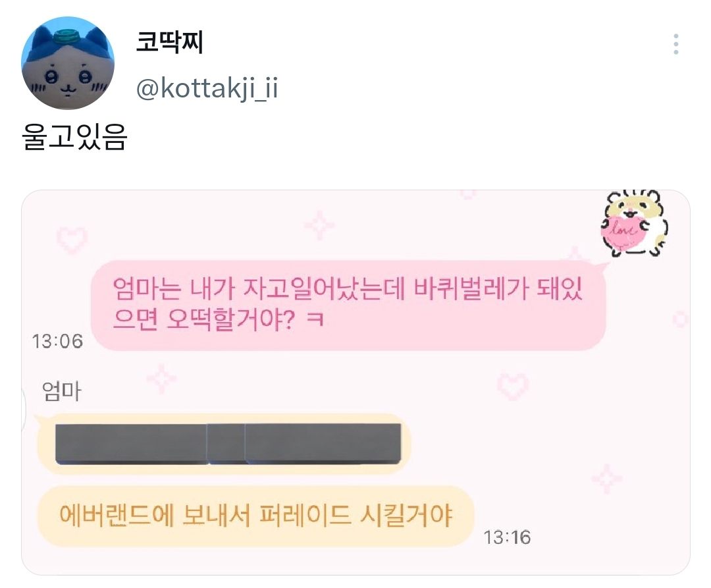Click the 13:06 message timestamp
The image size is (711, 588).
(x=57, y=340)
